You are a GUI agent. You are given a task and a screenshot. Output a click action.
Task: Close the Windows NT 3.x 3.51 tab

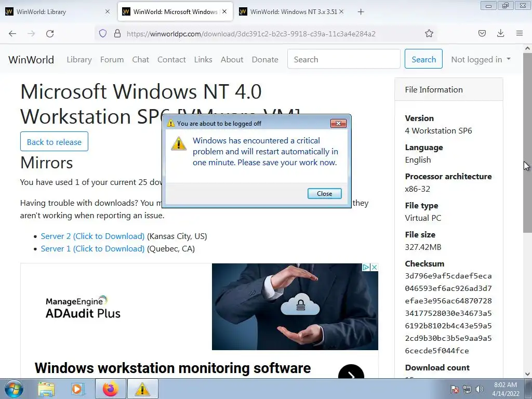point(341,11)
